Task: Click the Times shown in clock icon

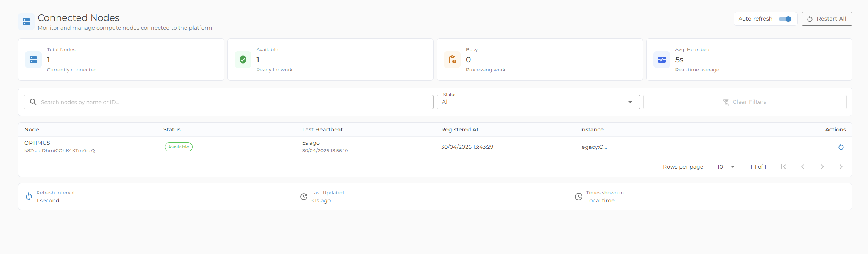Action: coord(579,197)
